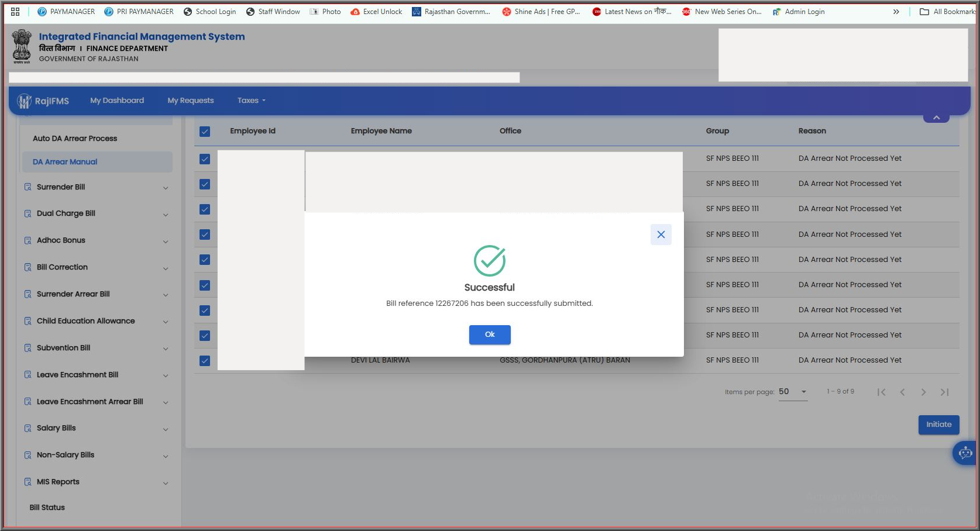Uncheck the first employee row checkbox
980x531 pixels.
point(205,159)
